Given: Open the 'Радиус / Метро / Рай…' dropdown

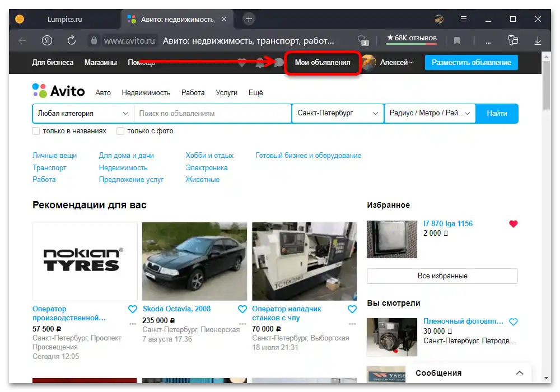Looking at the screenshot, I should pos(430,114).
